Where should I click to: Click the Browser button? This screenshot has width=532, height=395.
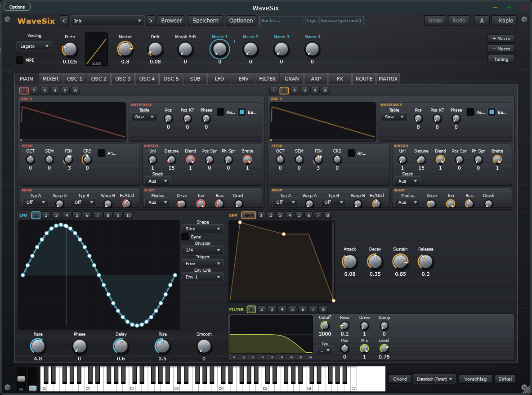coord(171,21)
